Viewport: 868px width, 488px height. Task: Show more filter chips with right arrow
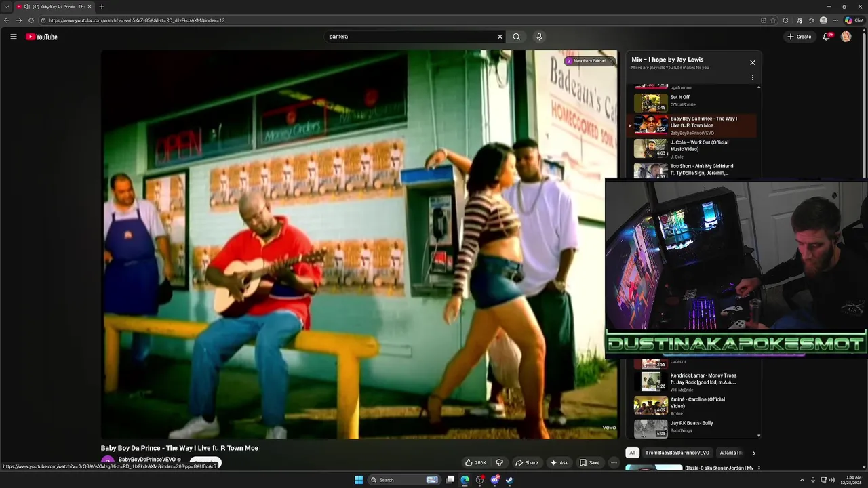(x=753, y=453)
